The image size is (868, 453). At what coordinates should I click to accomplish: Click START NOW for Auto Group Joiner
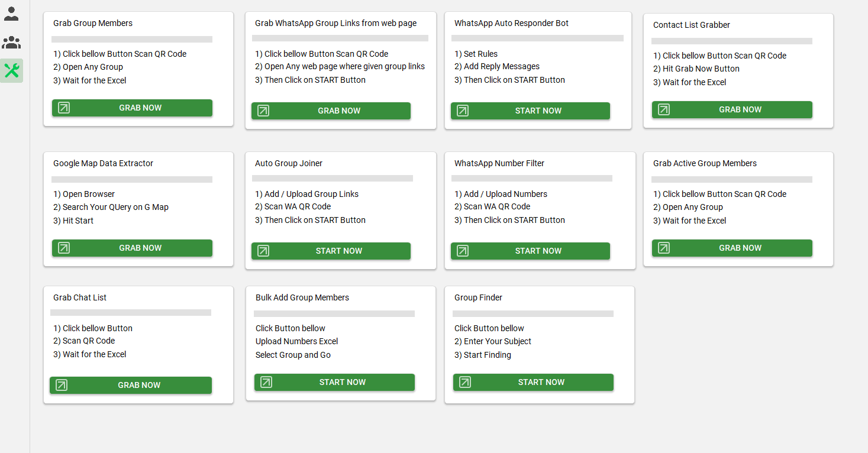tap(331, 251)
